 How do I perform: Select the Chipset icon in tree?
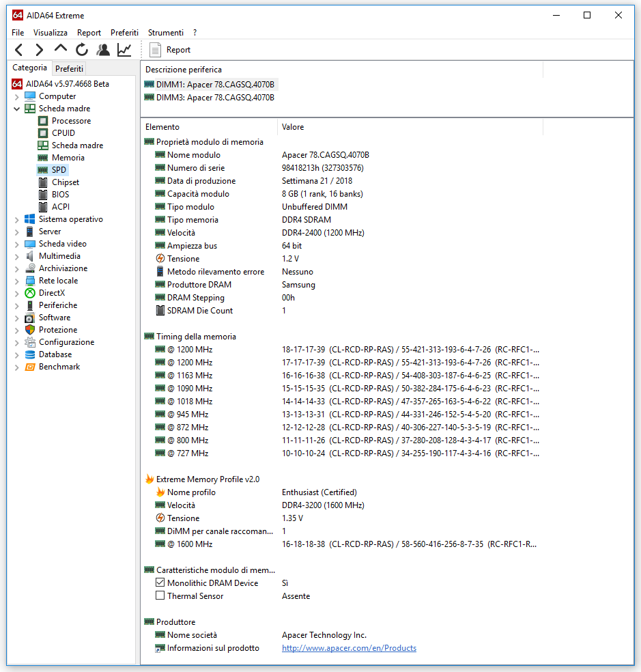(43, 182)
